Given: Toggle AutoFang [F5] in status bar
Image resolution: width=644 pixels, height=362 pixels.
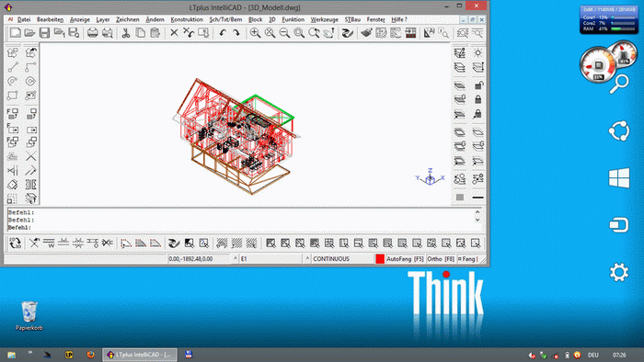Looking at the screenshot, I should pyautogui.click(x=405, y=259).
